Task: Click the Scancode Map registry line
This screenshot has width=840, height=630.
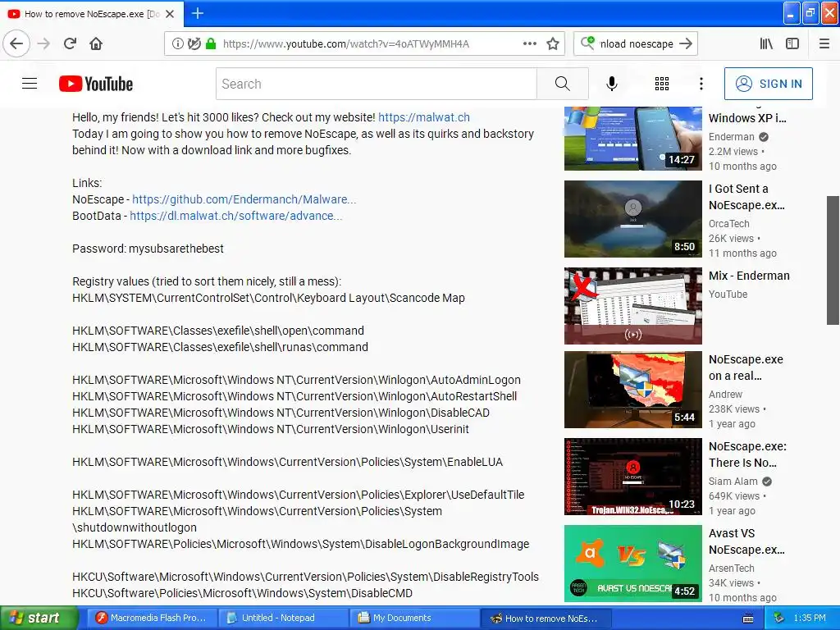Action: coord(268,298)
